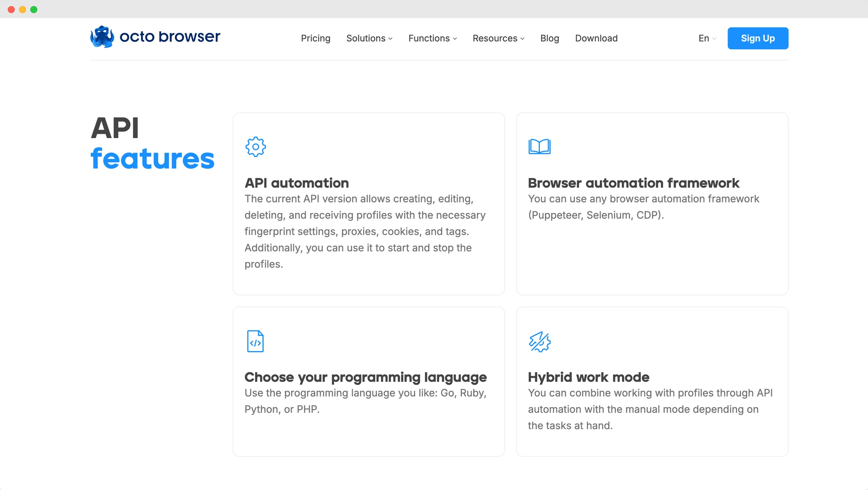
Task: Click the open book icon above Browser automation framework
Action: 539,146
